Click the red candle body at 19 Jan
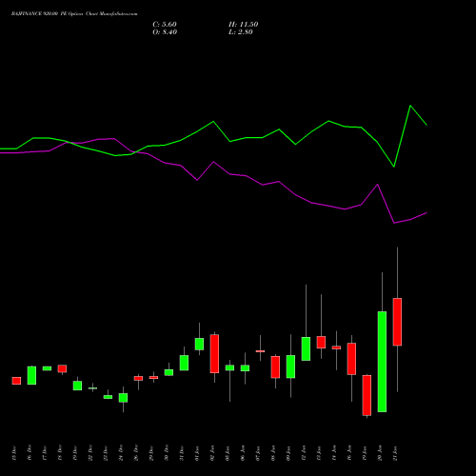This screenshot has height=476, width=476. click(x=367, y=395)
